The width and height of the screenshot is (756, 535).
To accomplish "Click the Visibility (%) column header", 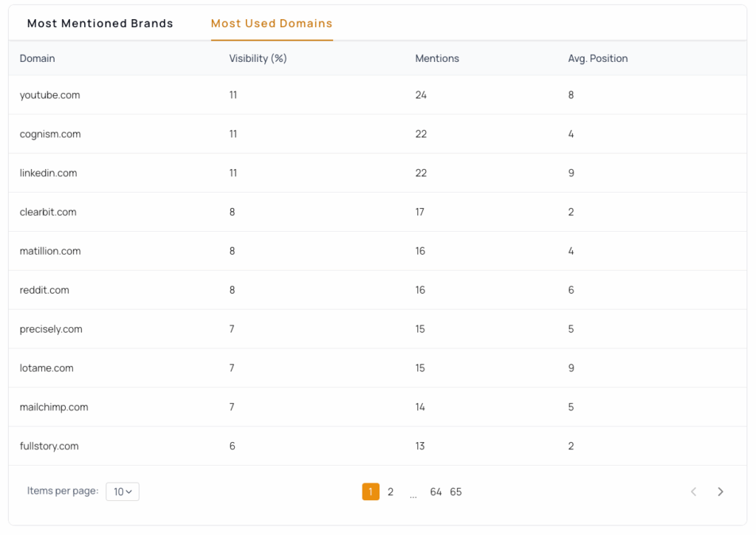I will tap(258, 58).
